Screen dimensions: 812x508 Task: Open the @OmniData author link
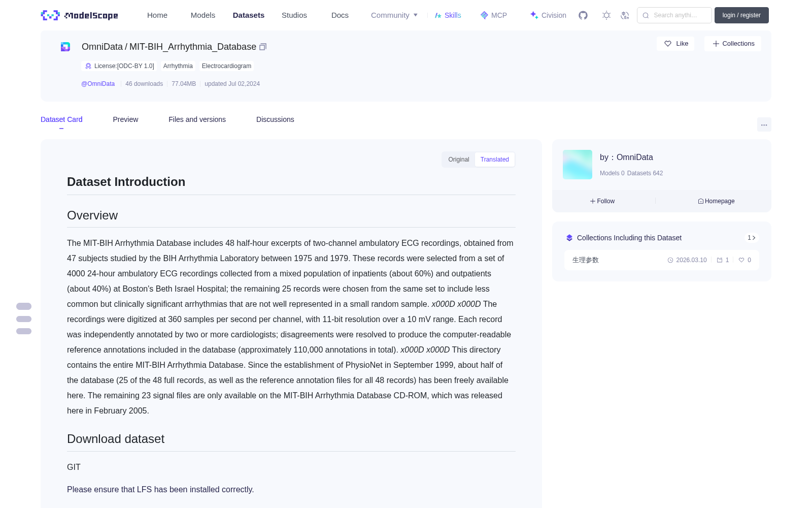click(98, 84)
